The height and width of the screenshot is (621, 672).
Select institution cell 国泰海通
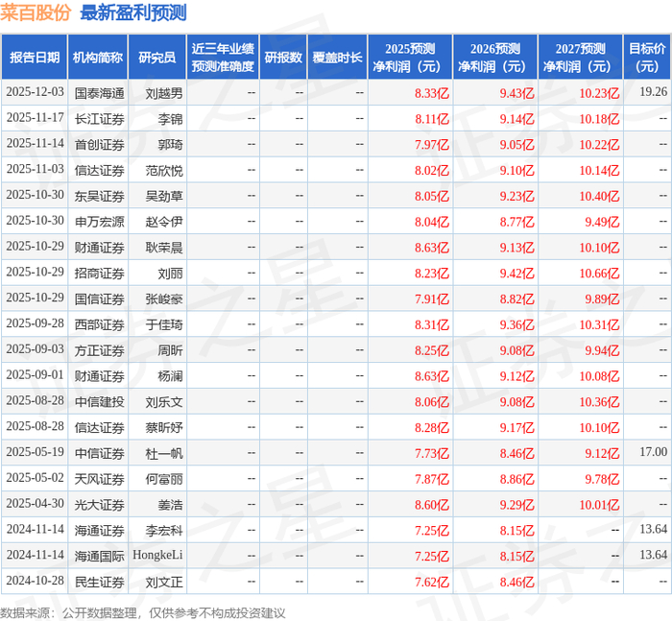coord(100,93)
